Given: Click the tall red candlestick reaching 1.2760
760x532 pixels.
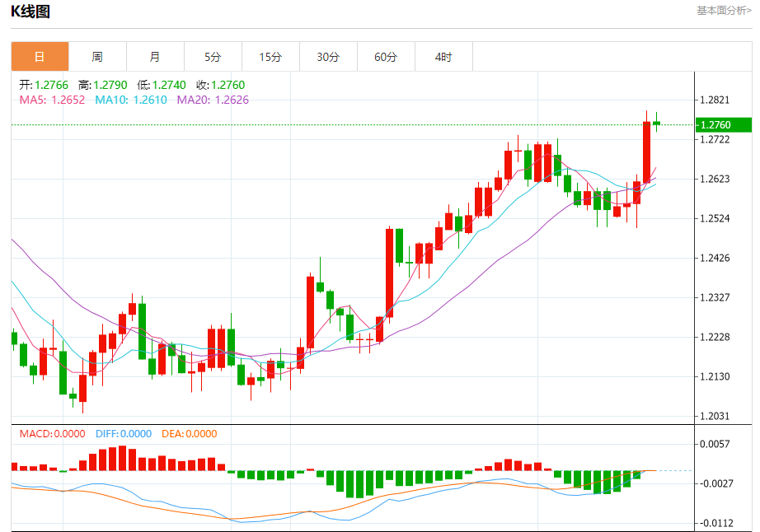Looking at the screenshot, I should click(646, 152).
